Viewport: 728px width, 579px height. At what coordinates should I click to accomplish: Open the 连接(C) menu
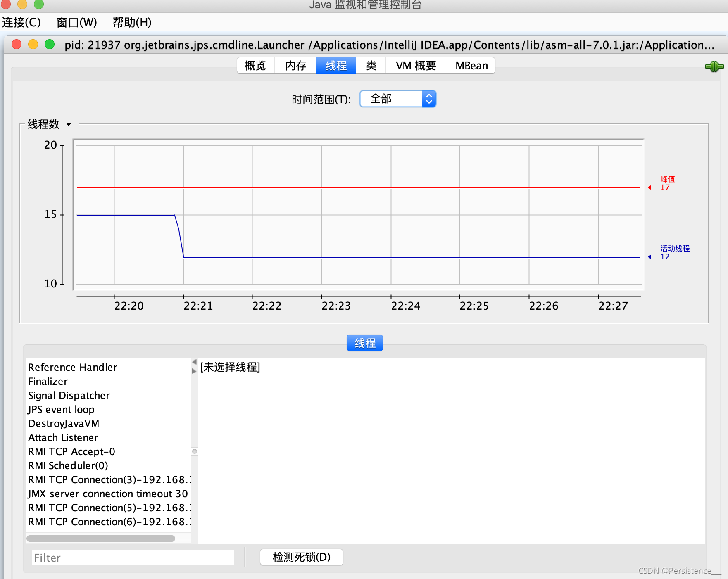21,22
